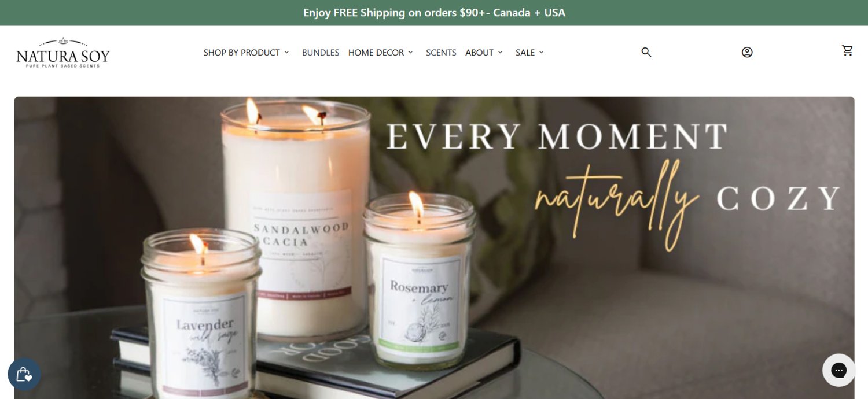Click the shopping bag heart widget icon
868x399 pixels.
click(24, 374)
